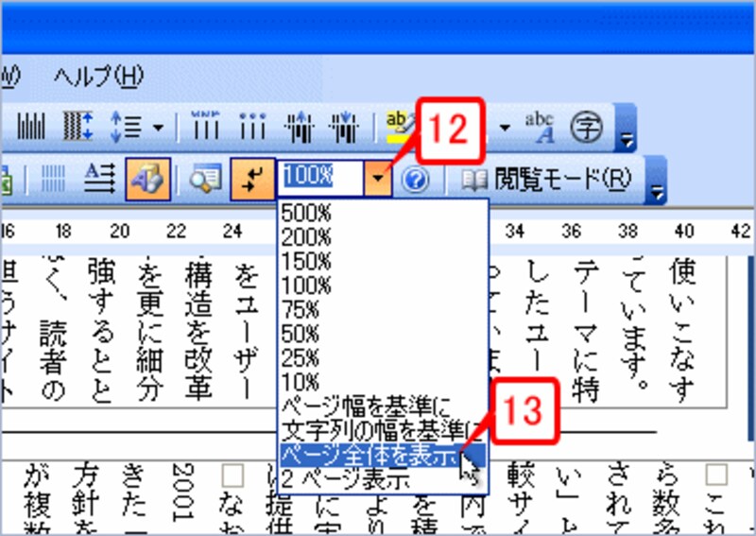Select 50% in zoom list
756x536 pixels.
point(384,334)
